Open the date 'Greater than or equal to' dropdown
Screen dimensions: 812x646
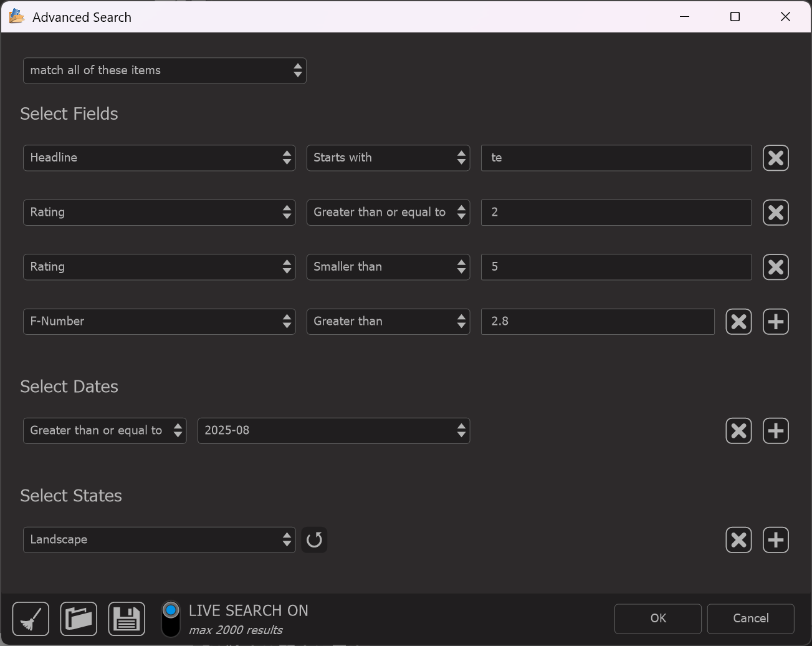(105, 431)
